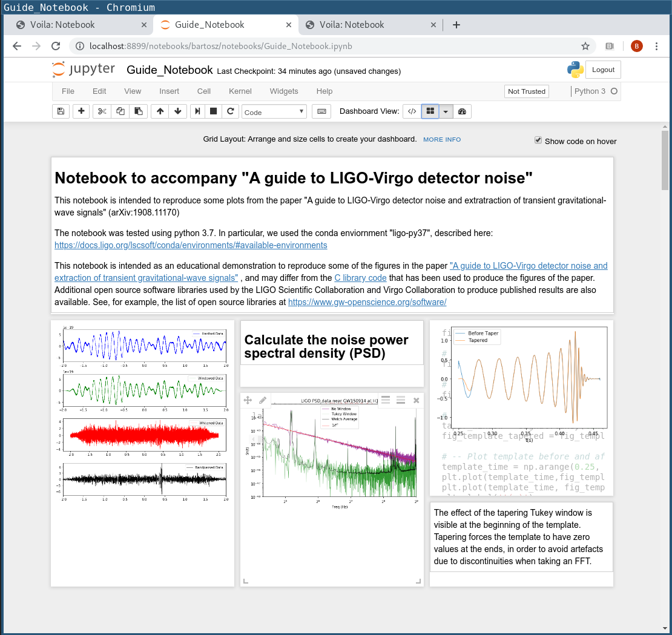Open the MORE INFO link

[442, 140]
